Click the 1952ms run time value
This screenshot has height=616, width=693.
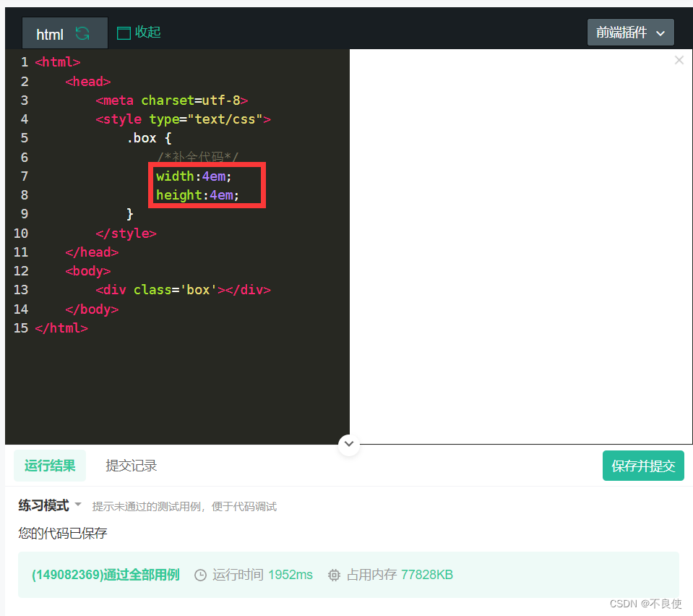pos(290,575)
